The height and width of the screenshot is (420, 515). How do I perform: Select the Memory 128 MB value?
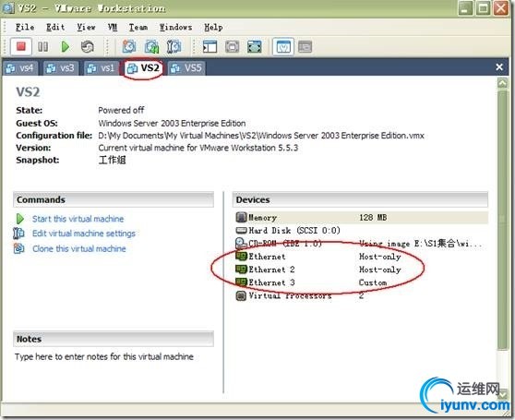(x=373, y=218)
